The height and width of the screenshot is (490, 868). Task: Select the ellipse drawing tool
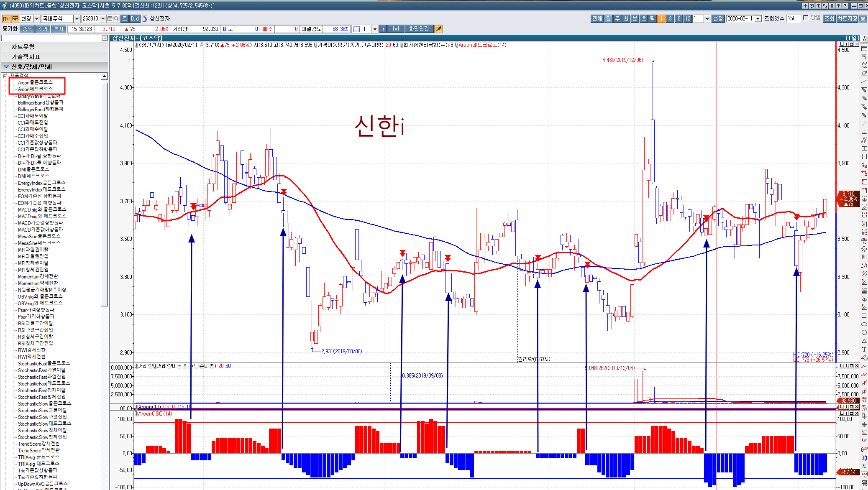coord(864,324)
